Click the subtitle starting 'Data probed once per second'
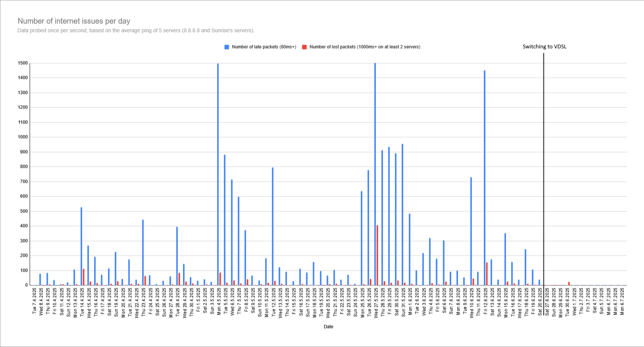The image size is (644, 347). click(136, 31)
